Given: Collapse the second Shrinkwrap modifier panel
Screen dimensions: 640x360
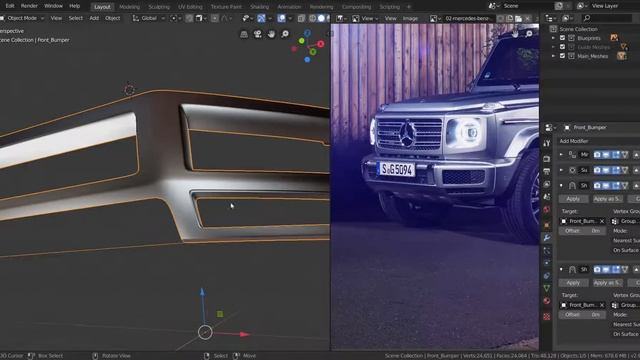Looking at the screenshot, I should [561, 269].
